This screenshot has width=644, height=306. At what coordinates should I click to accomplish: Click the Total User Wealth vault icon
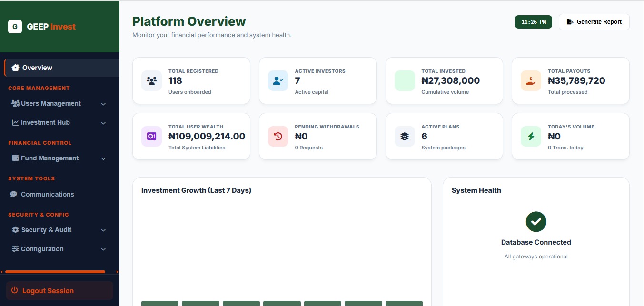pos(151,136)
